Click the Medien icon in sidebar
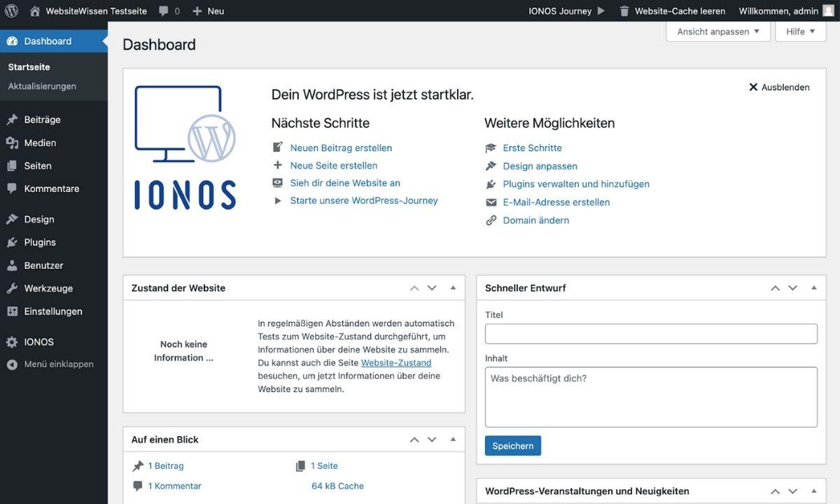840x504 pixels. pyautogui.click(x=12, y=143)
